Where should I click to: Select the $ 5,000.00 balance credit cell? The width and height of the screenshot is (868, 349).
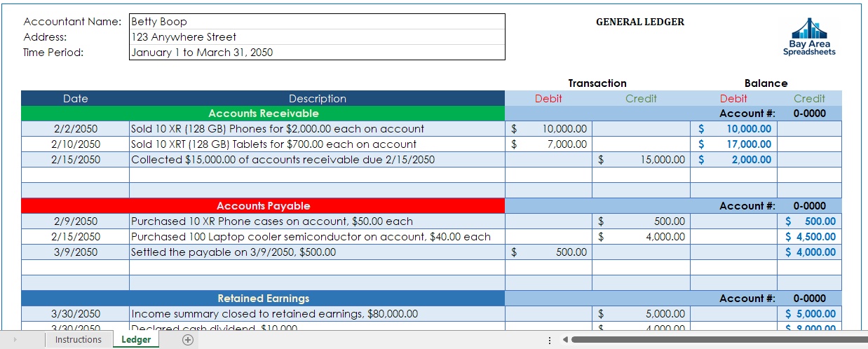(810, 314)
